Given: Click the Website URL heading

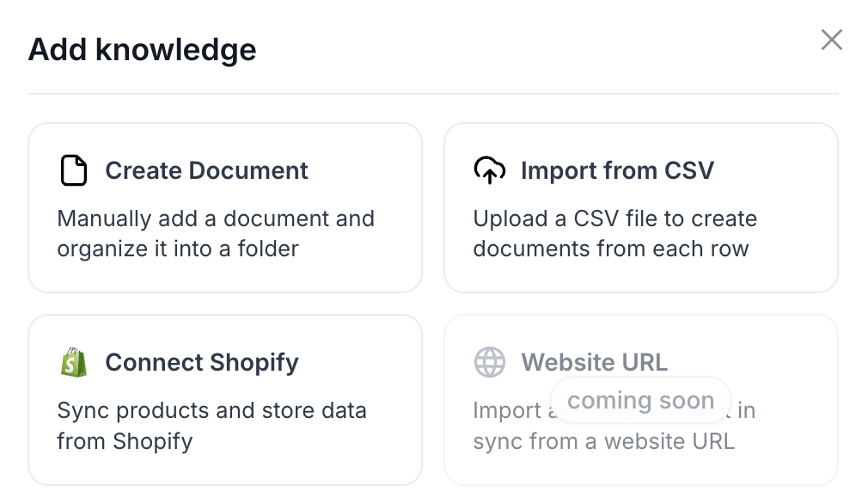Looking at the screenshot, I should pyautogui.click(x=595, y=362).
